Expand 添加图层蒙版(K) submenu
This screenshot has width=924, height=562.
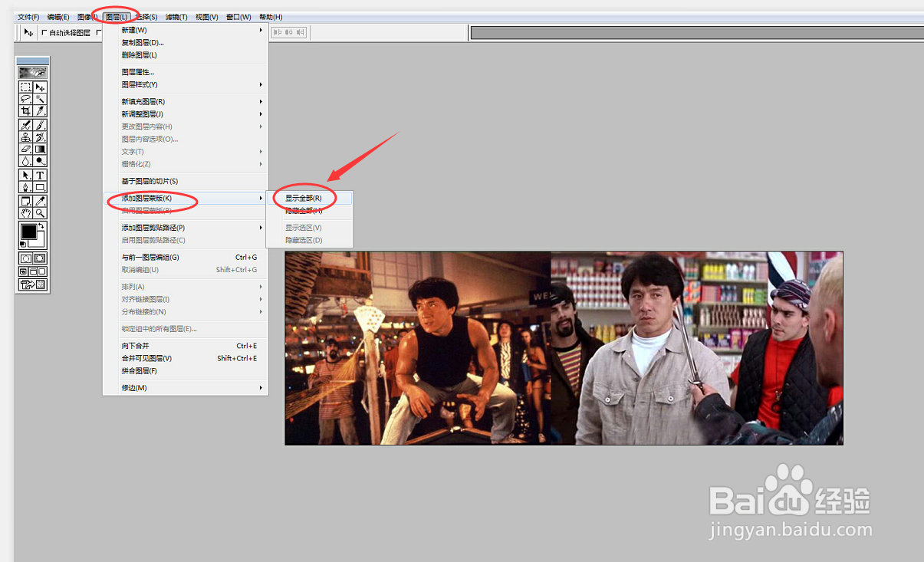click(186, 199)
